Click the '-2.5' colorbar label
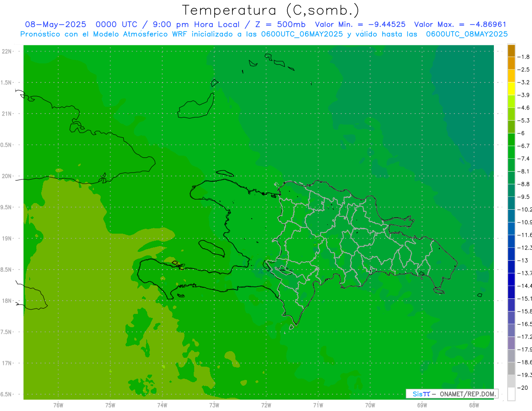 click(x=524, y=70)
